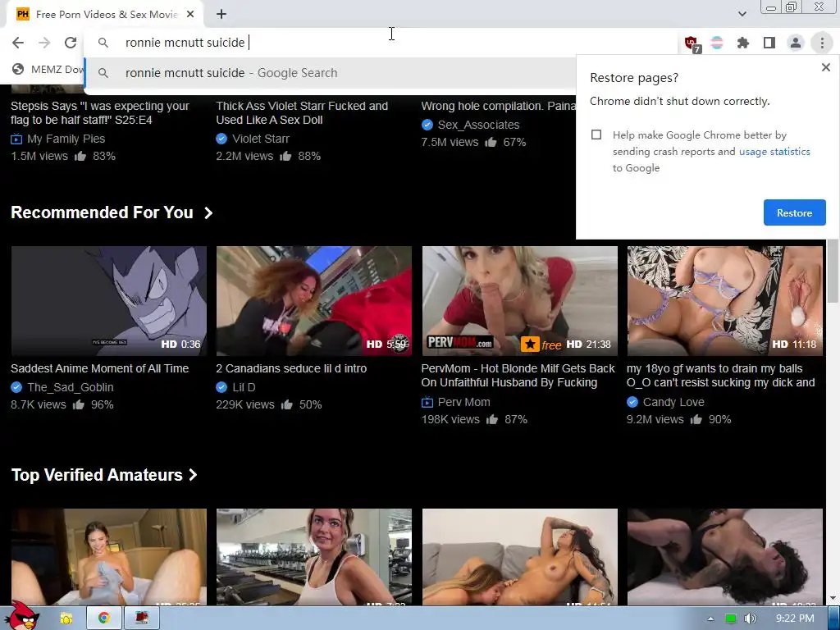The width and height of the screenshot is (840, 630).
Task: Click inside the address bar text
Action: pos(185,43)
